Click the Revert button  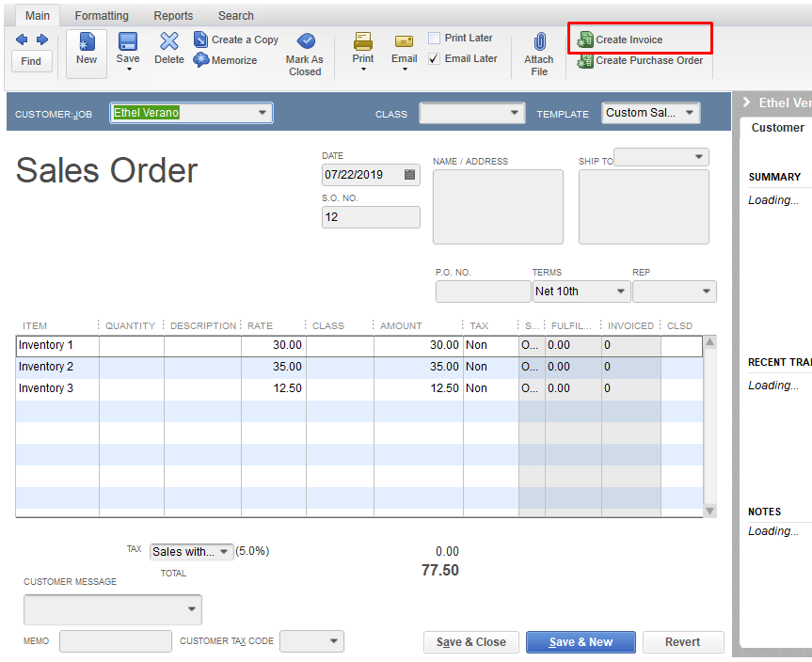[683, 642]
